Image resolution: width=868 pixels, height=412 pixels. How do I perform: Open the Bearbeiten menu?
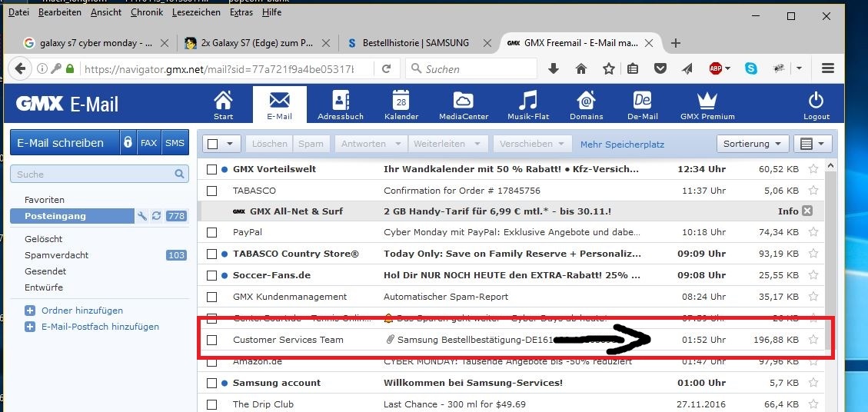click(x=60, y=12)
